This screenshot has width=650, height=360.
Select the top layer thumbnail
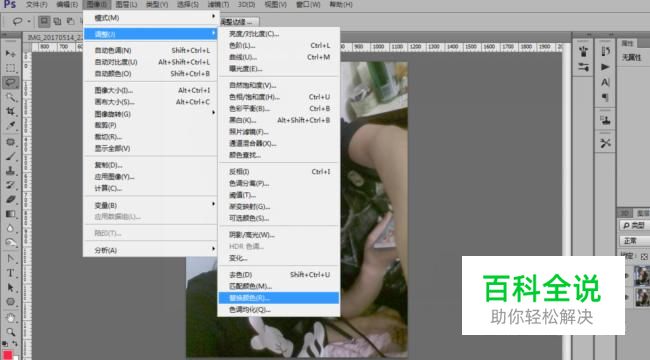pyautogui.click(x=642, y=276)
